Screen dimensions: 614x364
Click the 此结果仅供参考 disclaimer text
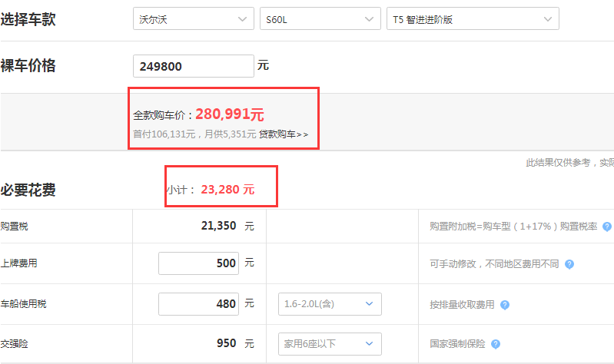[x=569, y=163]
